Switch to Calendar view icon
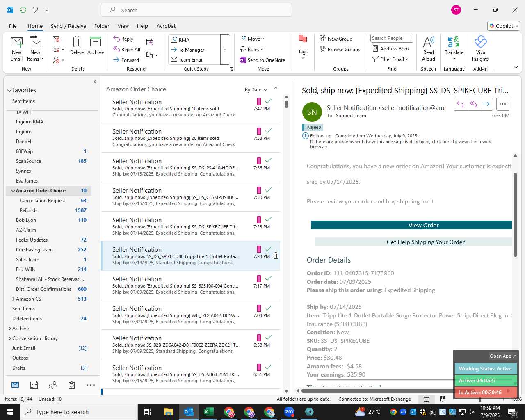 click(x=34, y=385)
